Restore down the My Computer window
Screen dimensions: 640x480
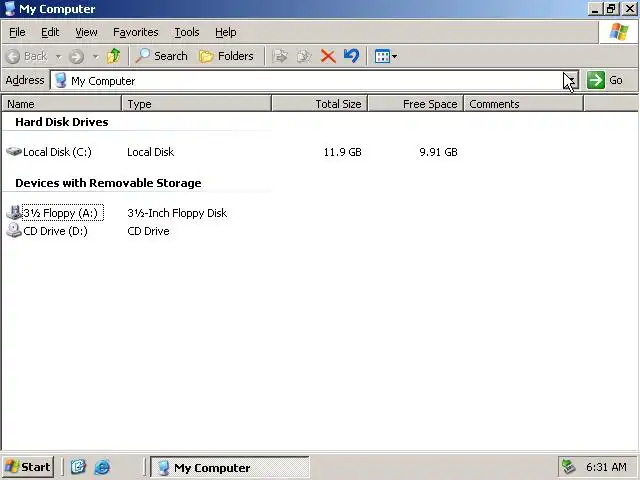(x=611, y=9)
